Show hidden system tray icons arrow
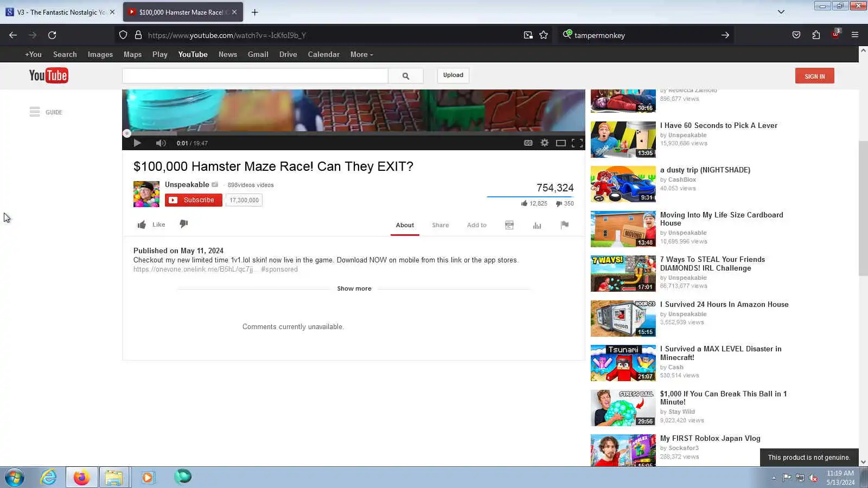 774,478
